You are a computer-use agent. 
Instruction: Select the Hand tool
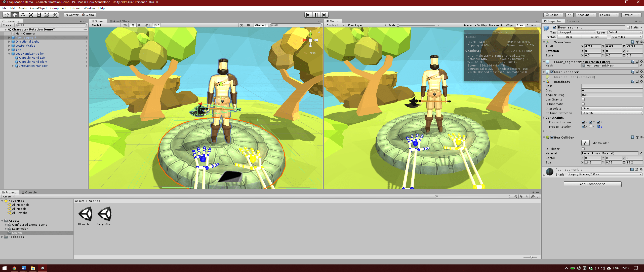click(x=7, y=15)
